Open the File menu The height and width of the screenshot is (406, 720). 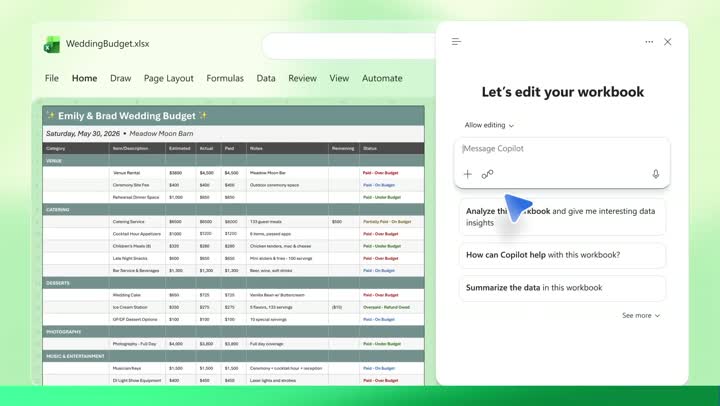point(52,78)
